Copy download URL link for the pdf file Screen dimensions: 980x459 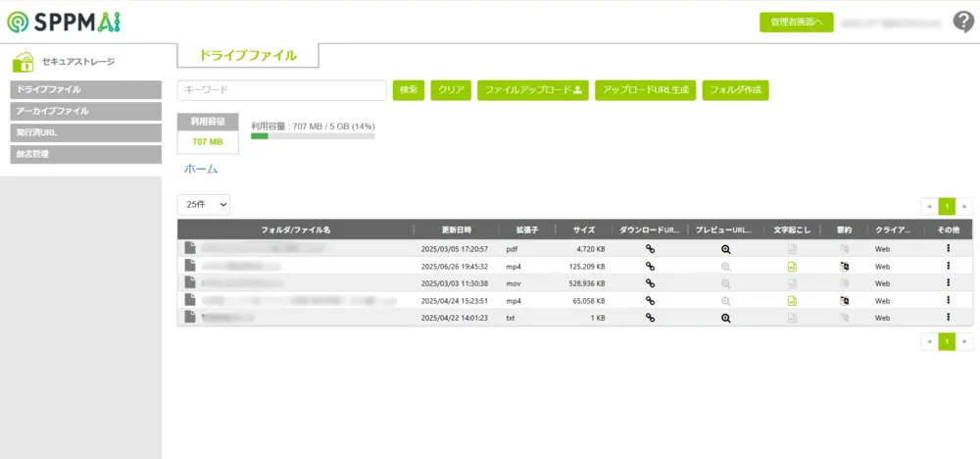[x=650, y=249]
